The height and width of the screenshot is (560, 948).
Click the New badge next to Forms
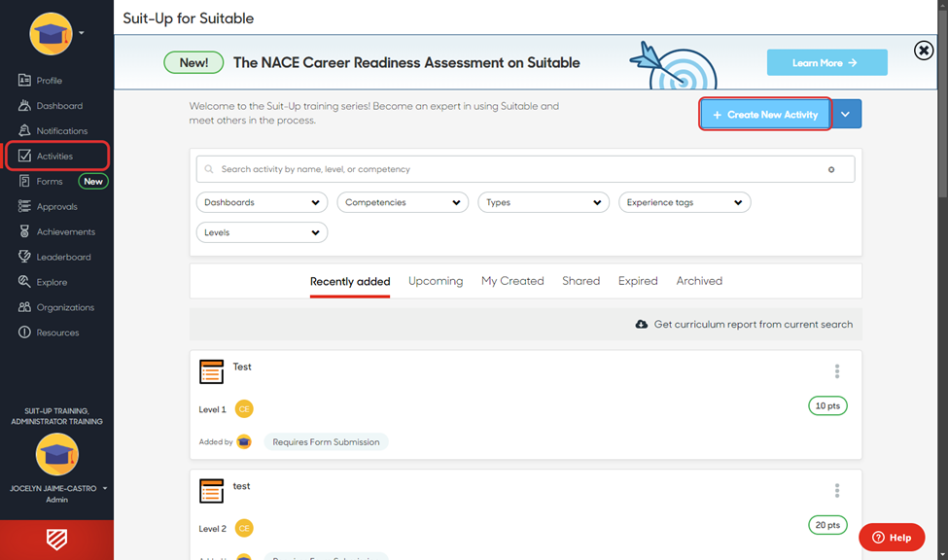pos(93,182)
